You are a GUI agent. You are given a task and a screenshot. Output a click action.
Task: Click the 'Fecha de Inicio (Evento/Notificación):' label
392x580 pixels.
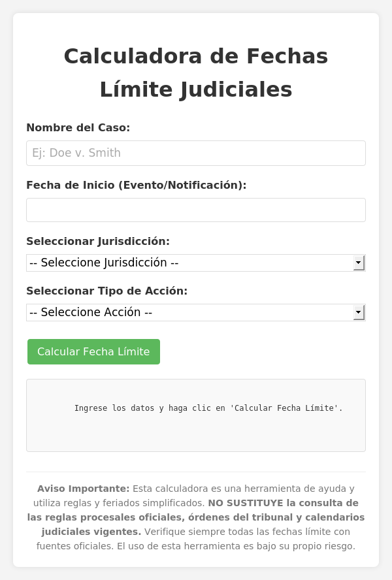(x=137, y=185)
